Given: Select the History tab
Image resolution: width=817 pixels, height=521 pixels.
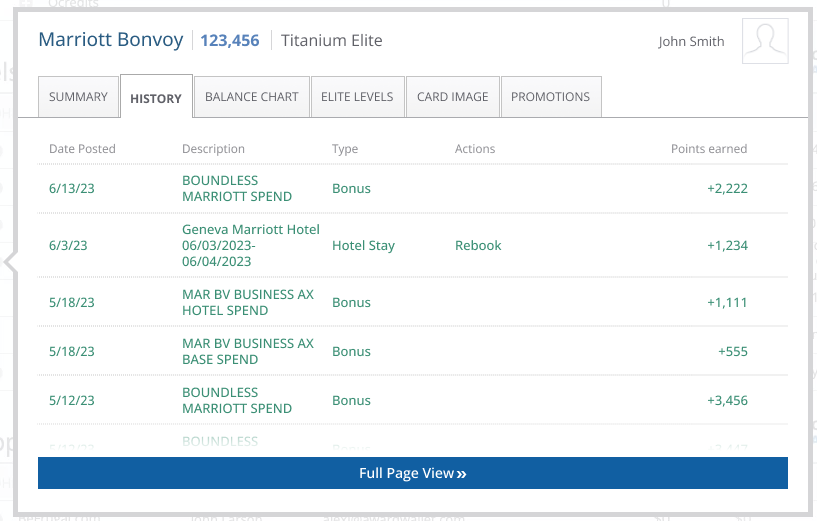Looking at the screenshot, I should pos(156,98).
